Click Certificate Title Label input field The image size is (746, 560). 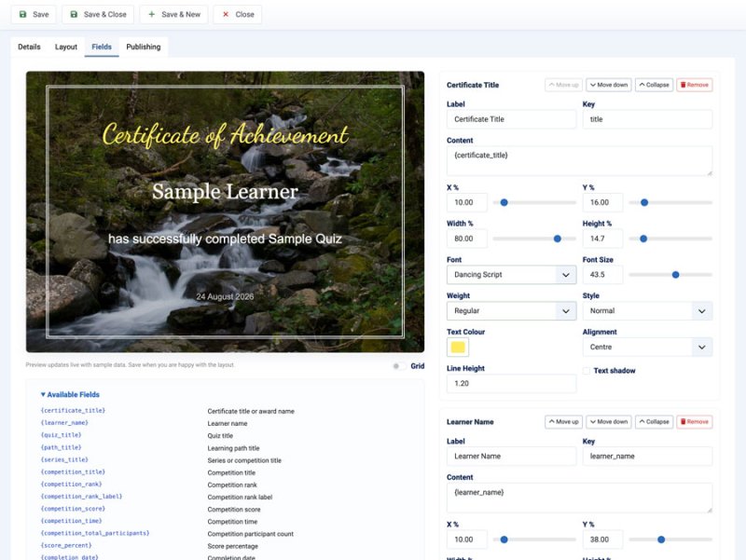[x=511, y=119]
